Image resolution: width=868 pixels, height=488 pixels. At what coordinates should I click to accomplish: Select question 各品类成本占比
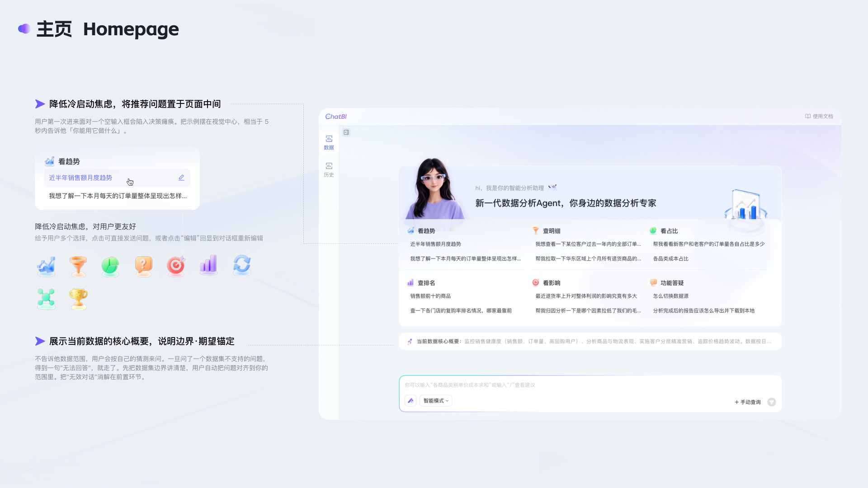[x=670, y=259]
